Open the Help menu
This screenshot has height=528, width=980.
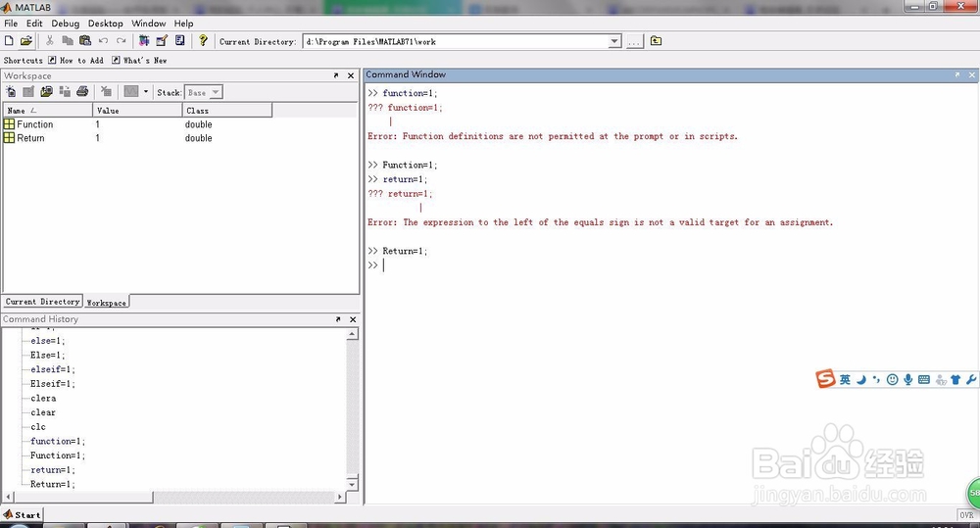coord(183,24)
